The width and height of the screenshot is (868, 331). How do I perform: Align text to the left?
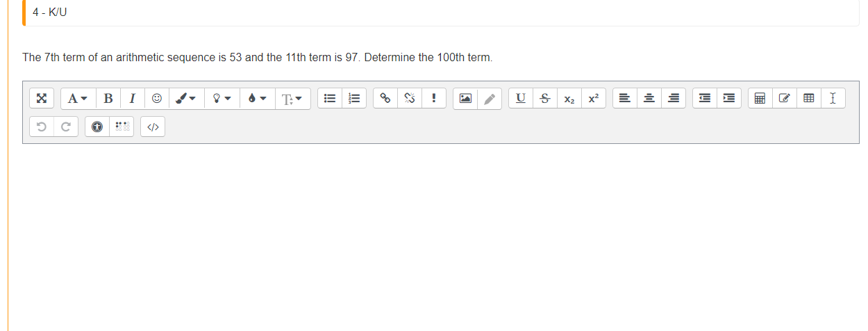625,99
